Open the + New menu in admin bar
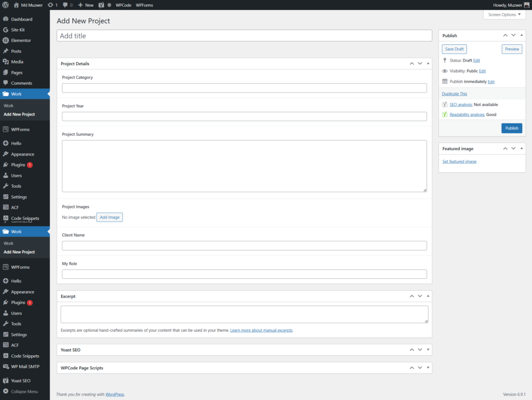The height and width of the screenshot is (400, 532). (86, 5)
